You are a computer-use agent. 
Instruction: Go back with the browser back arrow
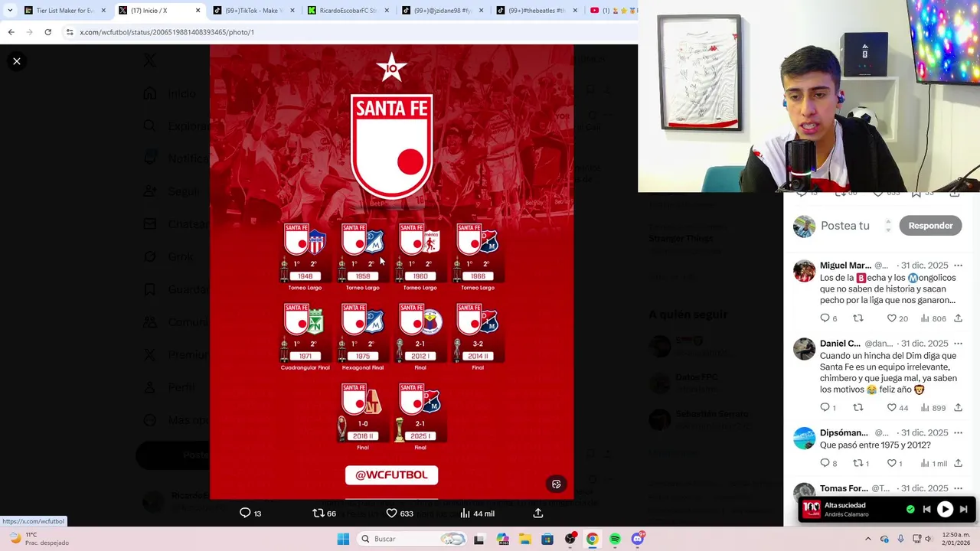coord(11,32)
